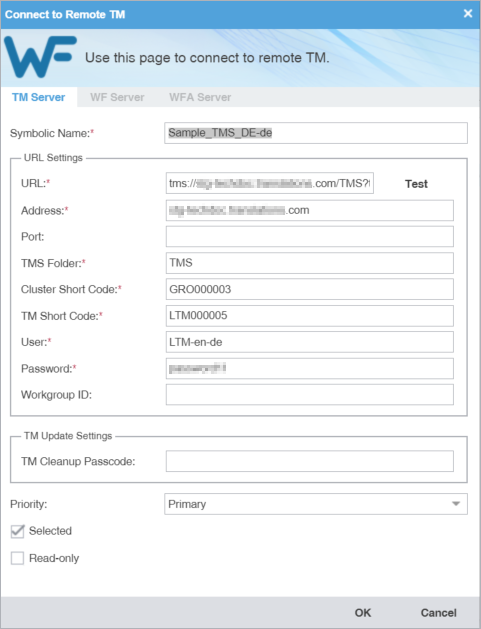Confirm with the OK button
Screen dimensions: 481x629
pyautogui.click(x=363, y=613)
